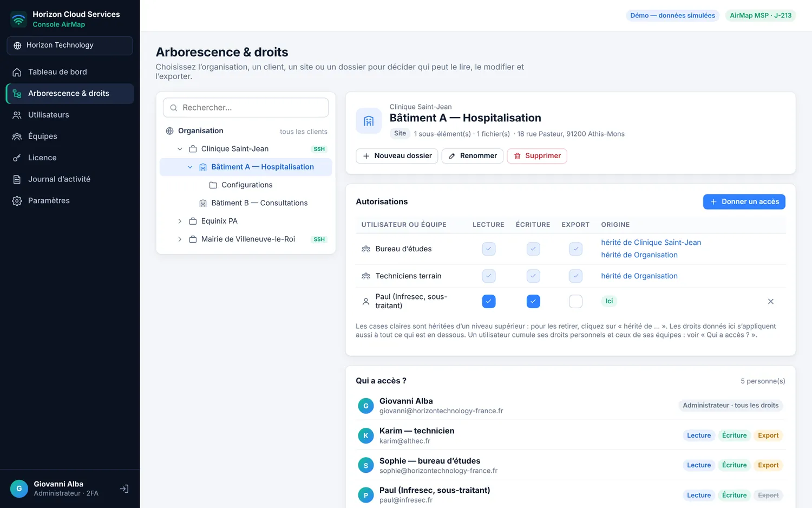
Task: Collapse Bâtiment A — Hospitalisation node
Action: 190,167
